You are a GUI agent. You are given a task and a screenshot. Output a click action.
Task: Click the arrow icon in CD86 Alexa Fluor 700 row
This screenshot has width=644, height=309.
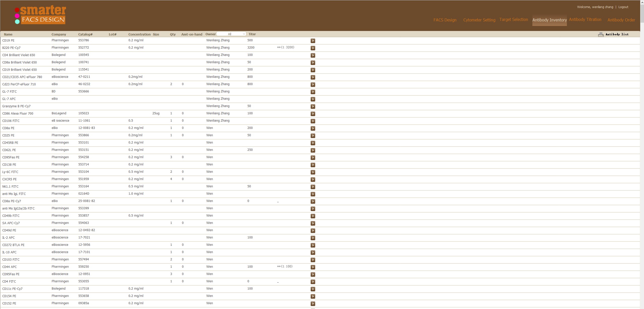(x=313, y=114)
